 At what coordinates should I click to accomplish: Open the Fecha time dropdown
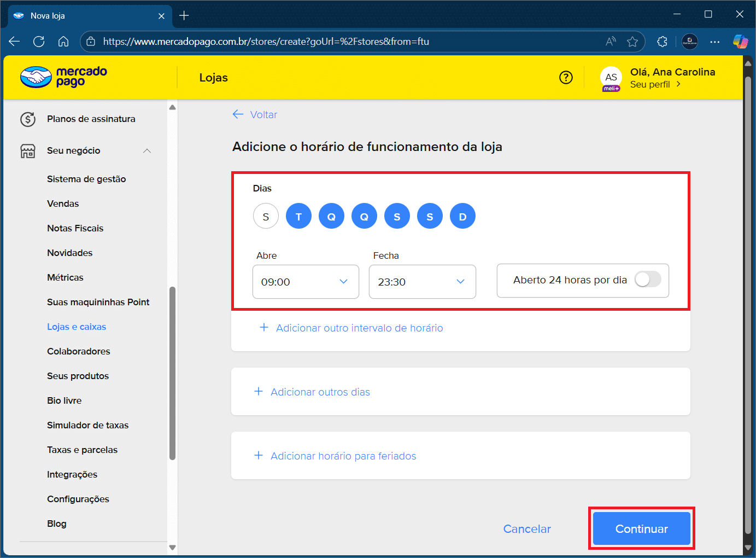[422, 282]
